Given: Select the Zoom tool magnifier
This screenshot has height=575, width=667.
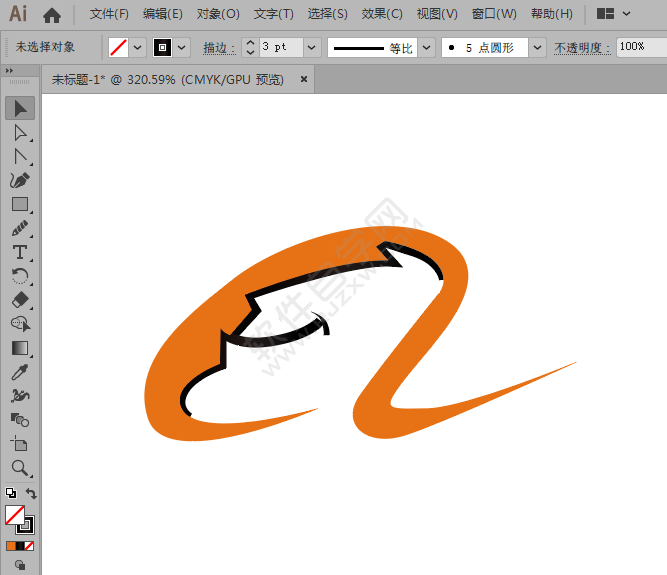Looking at the screenshot, I should coord(20,468).
